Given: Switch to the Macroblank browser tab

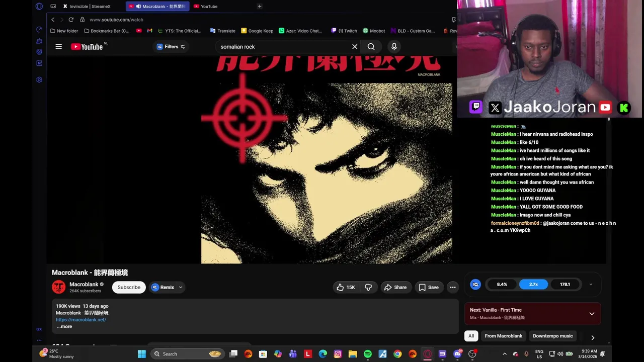Looking at the screenshot, I should coord(158,7).
